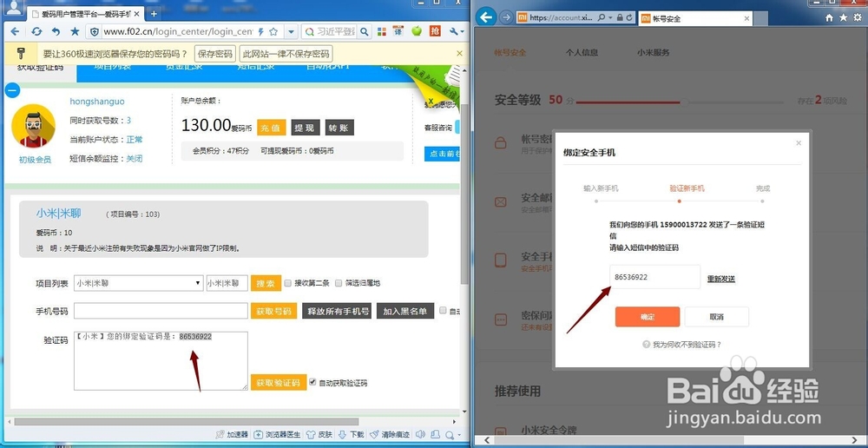Open the 项目列表 小米|米聊 dropdown
Screen dimensions: 868x448
point(138,283)
